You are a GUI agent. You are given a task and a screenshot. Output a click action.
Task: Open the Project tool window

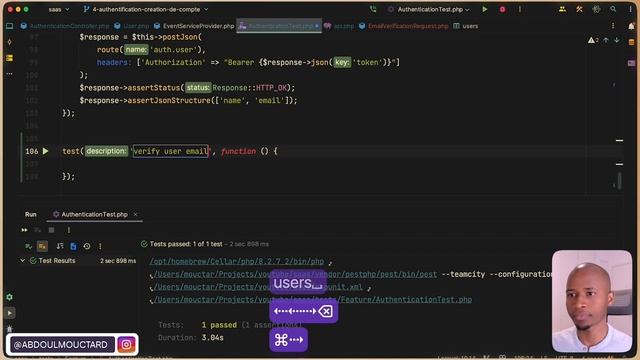point(9,26)
